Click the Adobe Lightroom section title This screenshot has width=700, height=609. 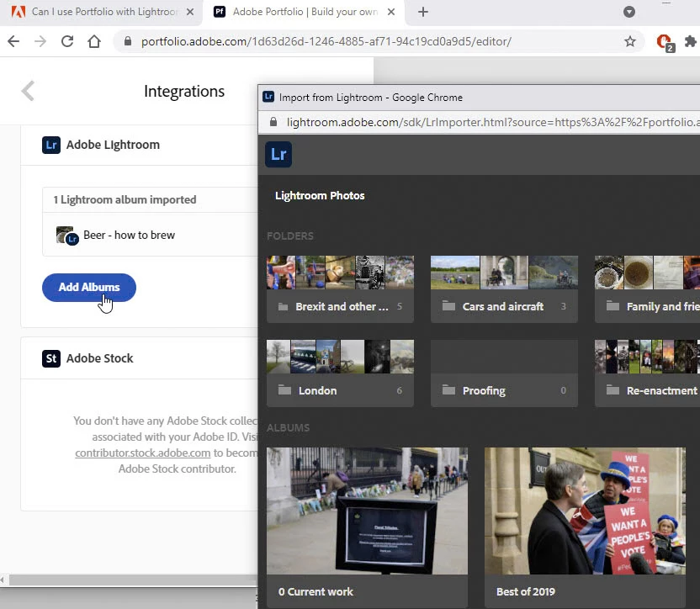(x=113, y=146)
